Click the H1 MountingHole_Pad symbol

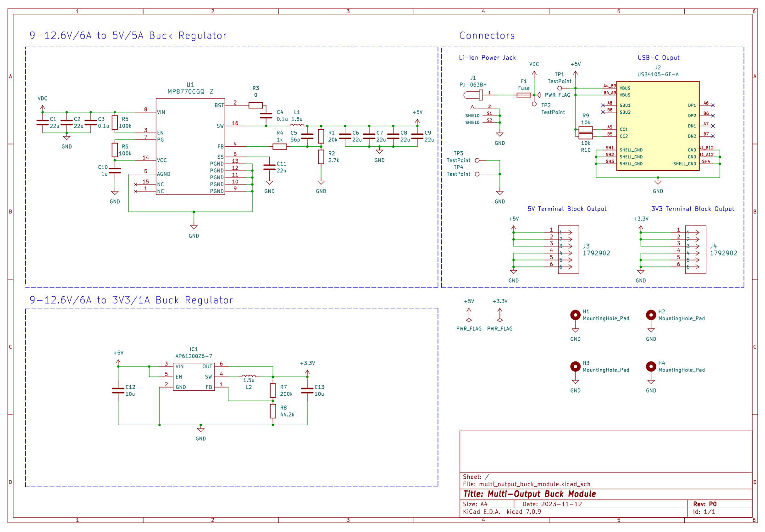pos(575,315)
